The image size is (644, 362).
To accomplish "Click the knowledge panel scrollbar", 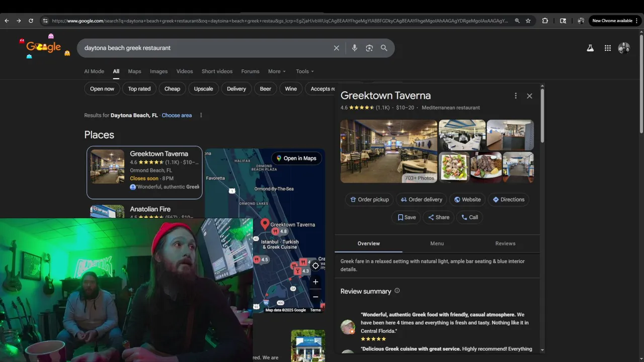I will pyautogui.click(x=542, y=116).
